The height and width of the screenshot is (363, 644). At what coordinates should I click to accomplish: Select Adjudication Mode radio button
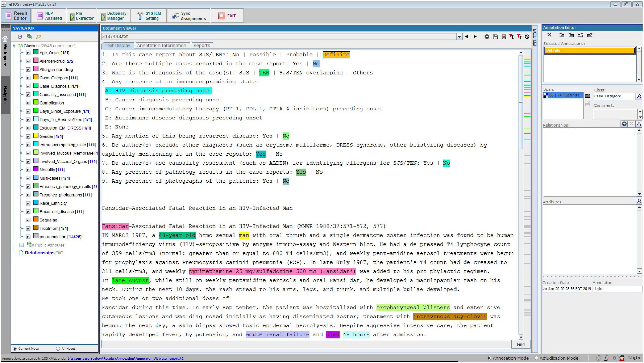pos(536,358)
